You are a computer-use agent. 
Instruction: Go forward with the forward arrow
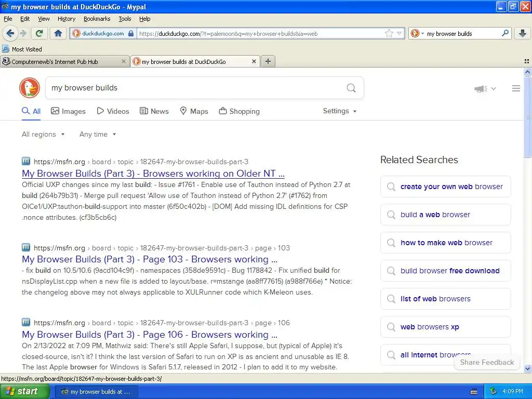23,33
